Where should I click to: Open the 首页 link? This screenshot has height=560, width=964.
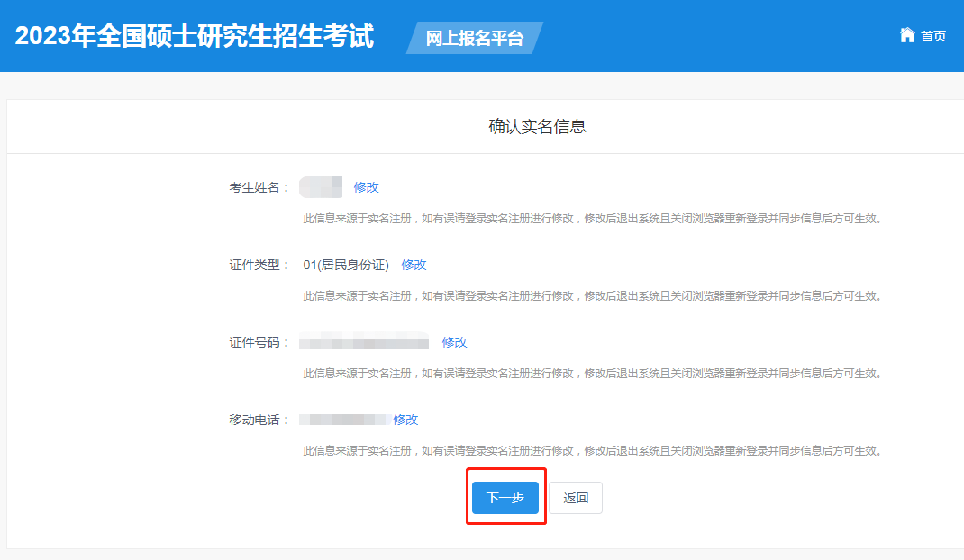pos(933,36)
